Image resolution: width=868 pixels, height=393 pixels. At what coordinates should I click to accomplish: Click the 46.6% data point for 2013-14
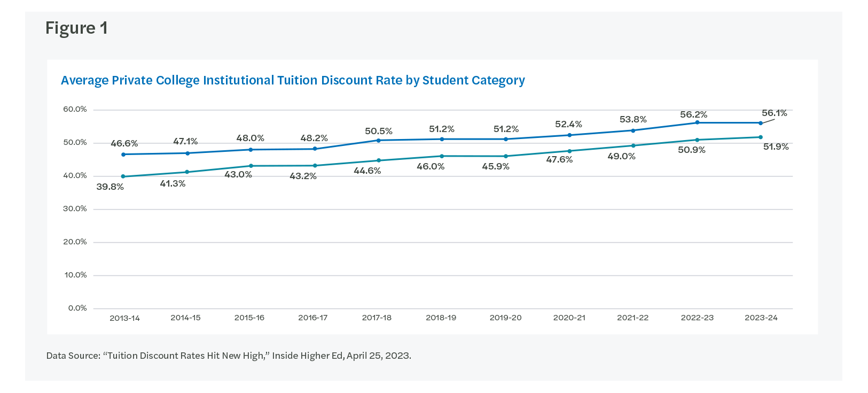123,155
